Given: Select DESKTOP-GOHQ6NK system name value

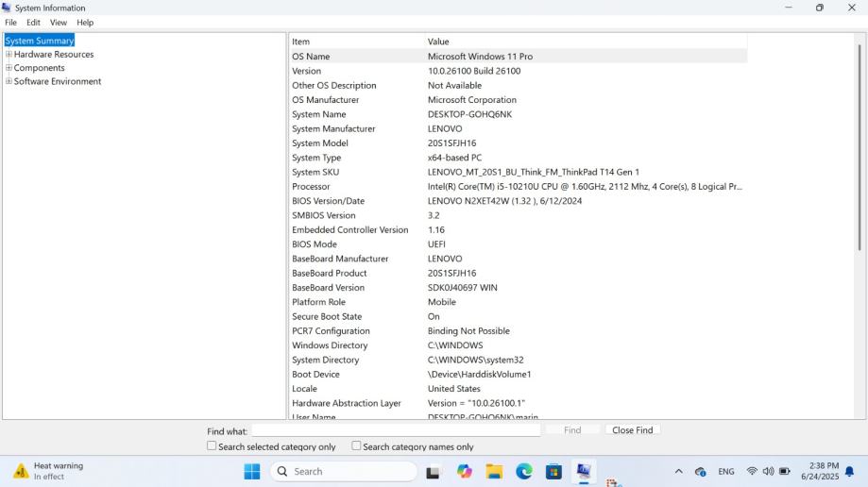Looking at the screenshot, I should pyautogui.click(x=469, y=114).
